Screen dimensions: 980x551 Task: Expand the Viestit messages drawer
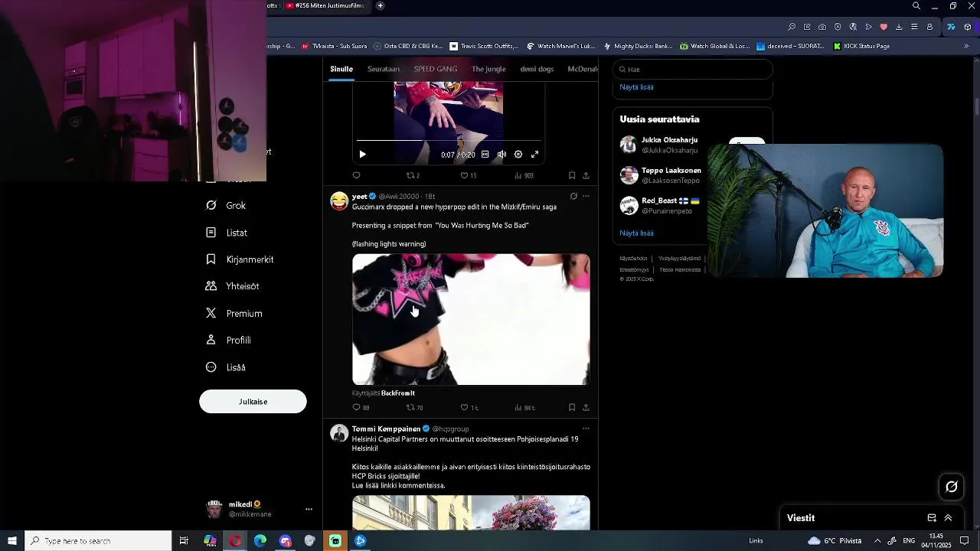[948, 518]
